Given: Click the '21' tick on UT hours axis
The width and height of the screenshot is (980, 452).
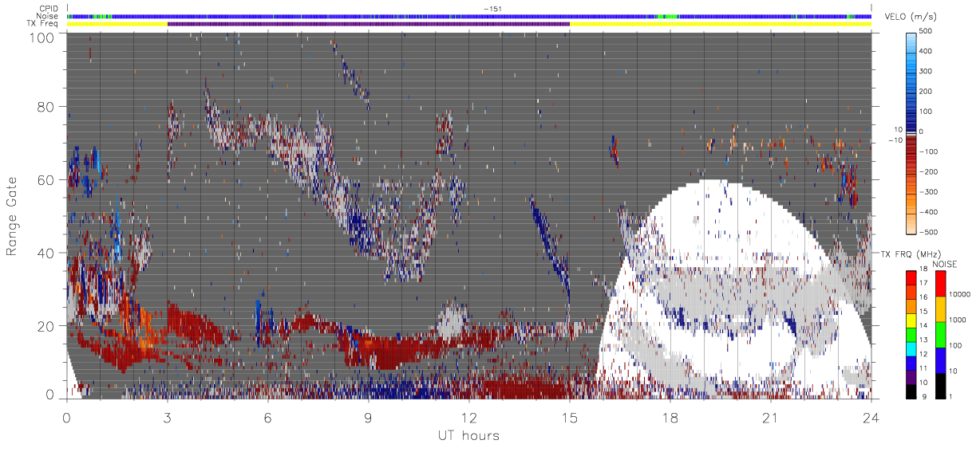Looking at the screenshot, I should (770, 418).
